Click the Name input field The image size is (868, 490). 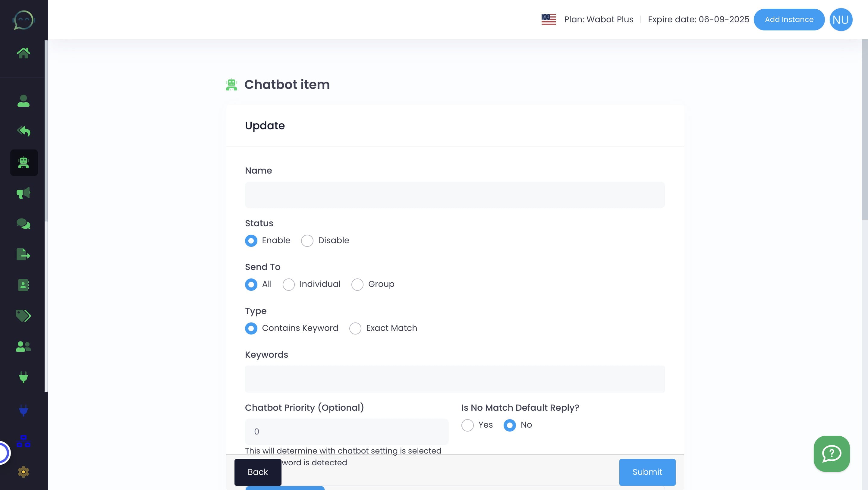pos(455,195)
